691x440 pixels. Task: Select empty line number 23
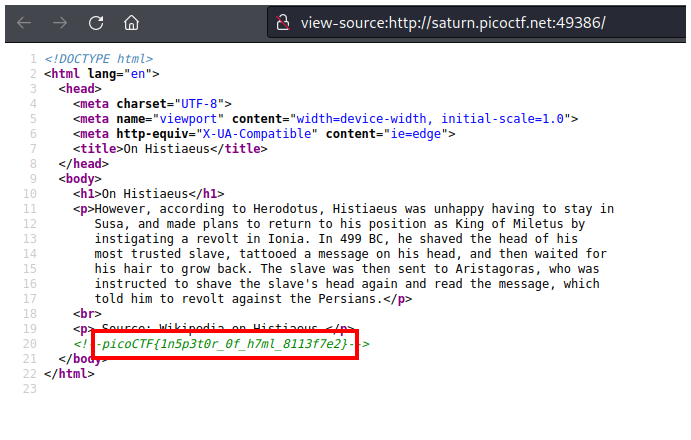[x=30, y=389]
